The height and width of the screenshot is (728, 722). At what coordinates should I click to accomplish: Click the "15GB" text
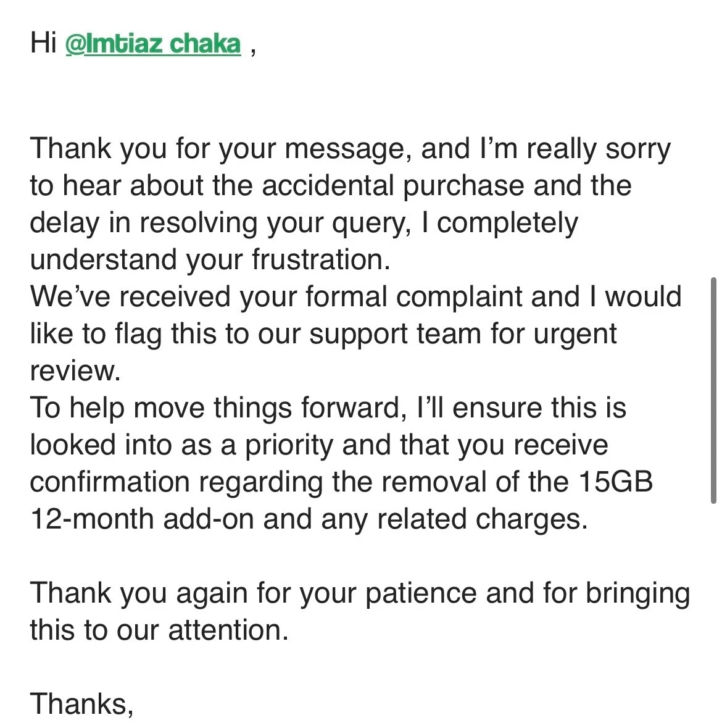tap(615, 482)
